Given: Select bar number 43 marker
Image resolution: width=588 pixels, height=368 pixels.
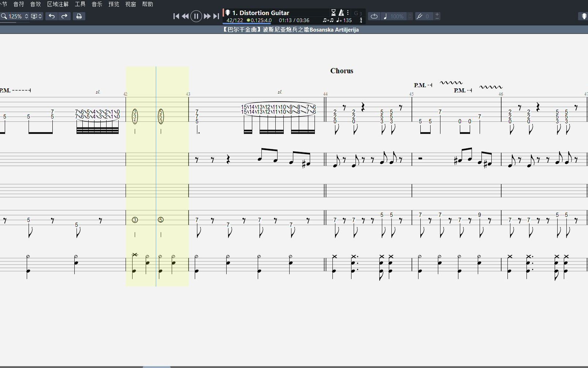Looking at the screenshot, I should (188, 94).
